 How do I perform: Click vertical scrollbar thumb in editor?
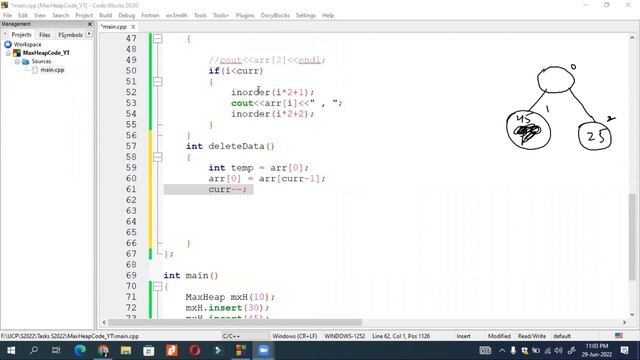[x=632, y=237]
